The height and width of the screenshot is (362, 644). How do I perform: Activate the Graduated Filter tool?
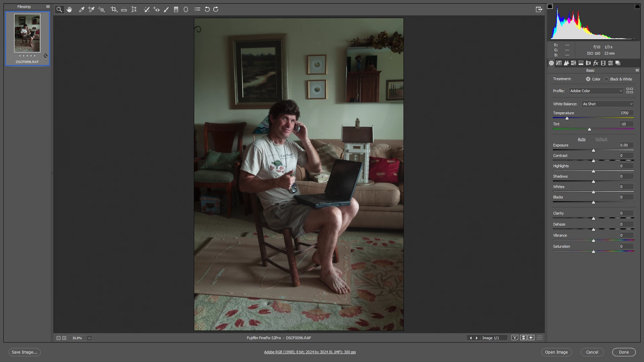[176, 9]
